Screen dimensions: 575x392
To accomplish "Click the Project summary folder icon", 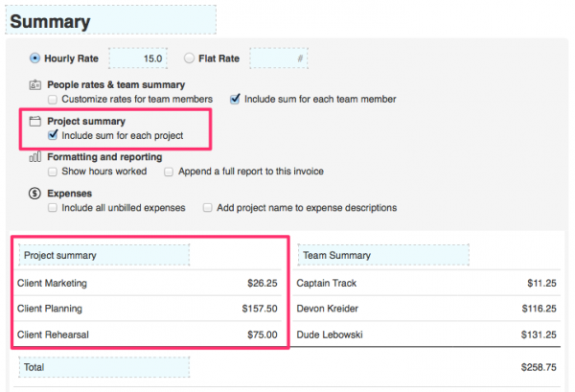I will (x=35, y=122).
